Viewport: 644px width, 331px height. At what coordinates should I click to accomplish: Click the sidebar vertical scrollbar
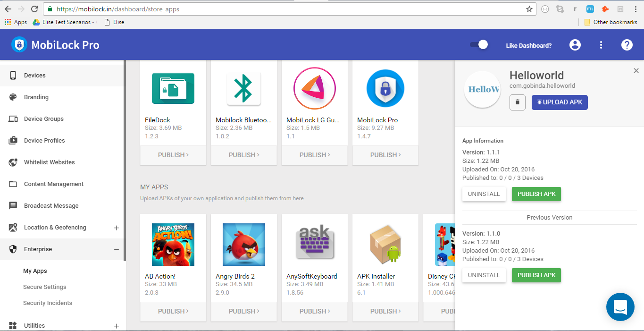click(125, 161)
